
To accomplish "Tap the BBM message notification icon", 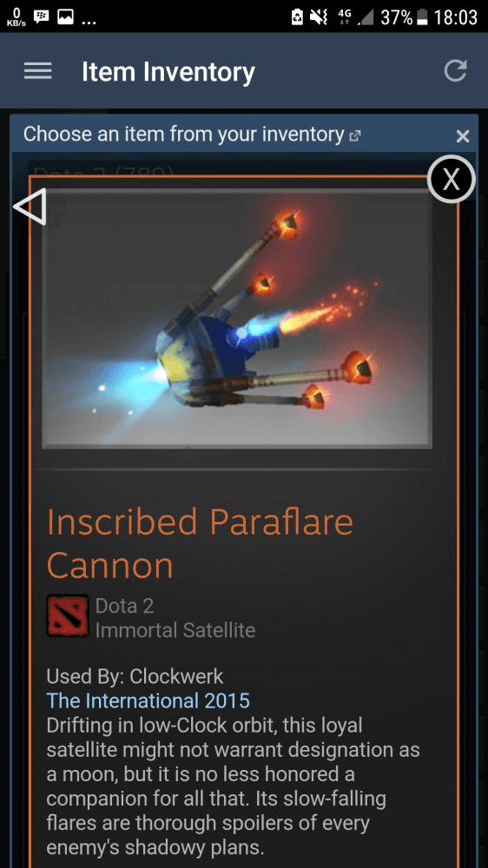I will point(42,17).
